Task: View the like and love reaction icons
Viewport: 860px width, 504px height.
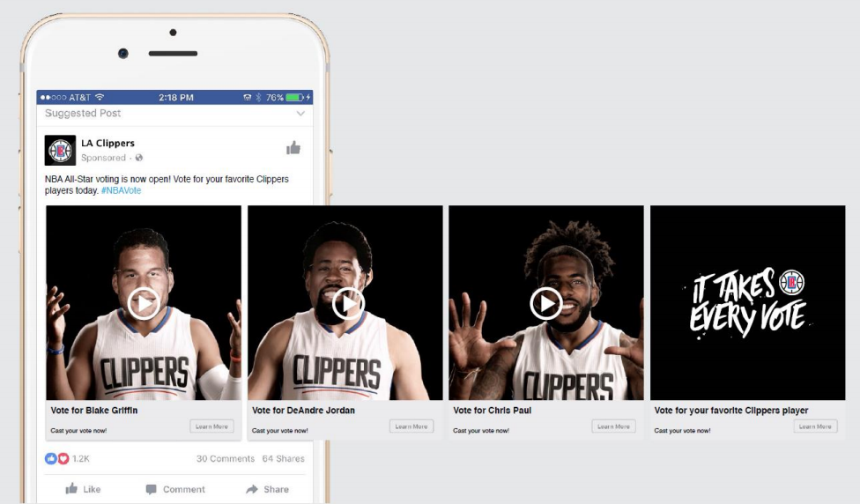Action: click(x=57, y=458)
